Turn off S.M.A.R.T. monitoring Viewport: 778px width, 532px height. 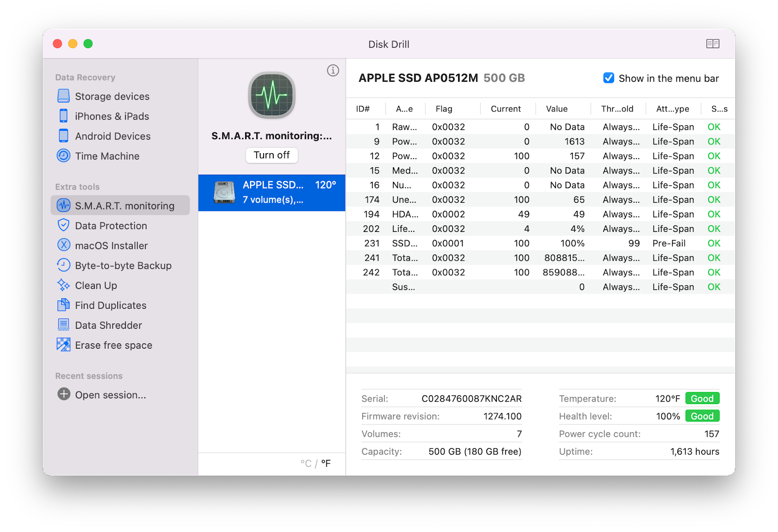(x=272, y=155)
